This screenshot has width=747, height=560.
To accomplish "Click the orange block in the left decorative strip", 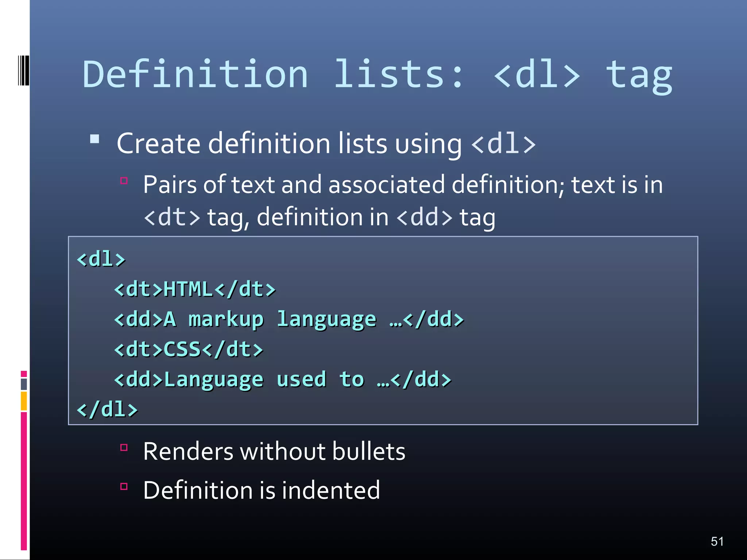I will coord(24,401).
